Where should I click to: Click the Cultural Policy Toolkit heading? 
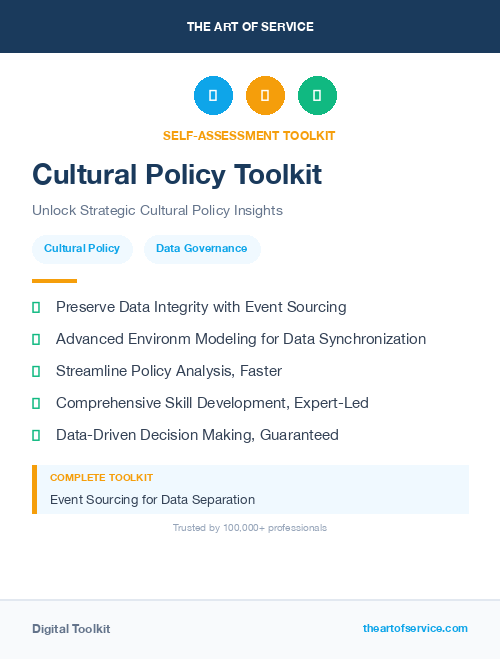point(177,174)
